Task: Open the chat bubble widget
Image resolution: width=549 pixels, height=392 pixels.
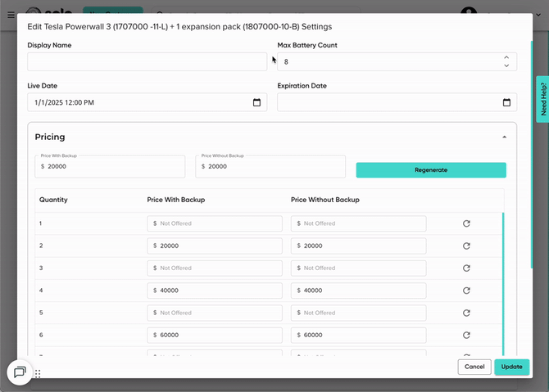Action: (x=20, y=372)
